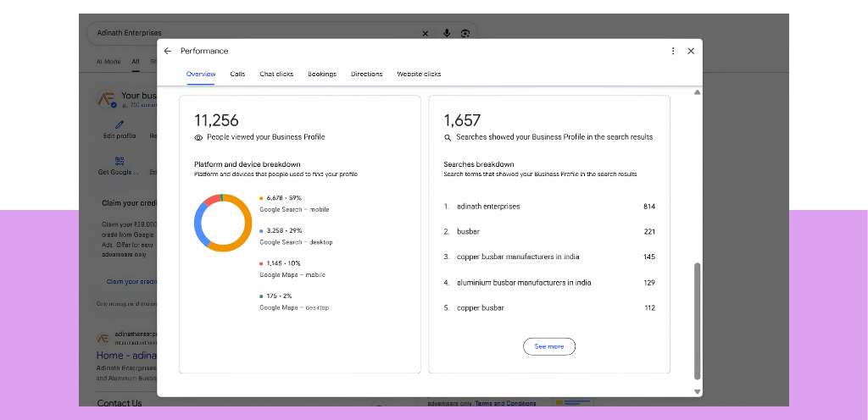868x420 pixels.
Task: Open the 'Home - adina...' search result link
Action: [127, 356]
